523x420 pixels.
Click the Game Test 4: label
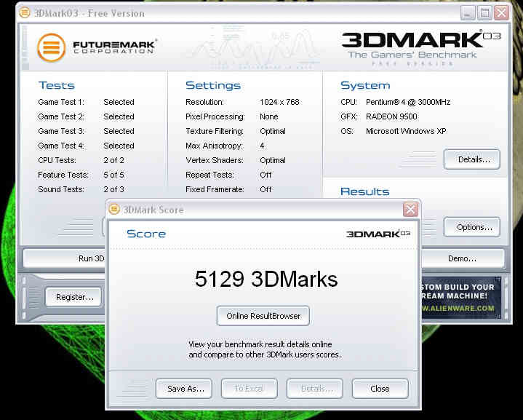61,146
